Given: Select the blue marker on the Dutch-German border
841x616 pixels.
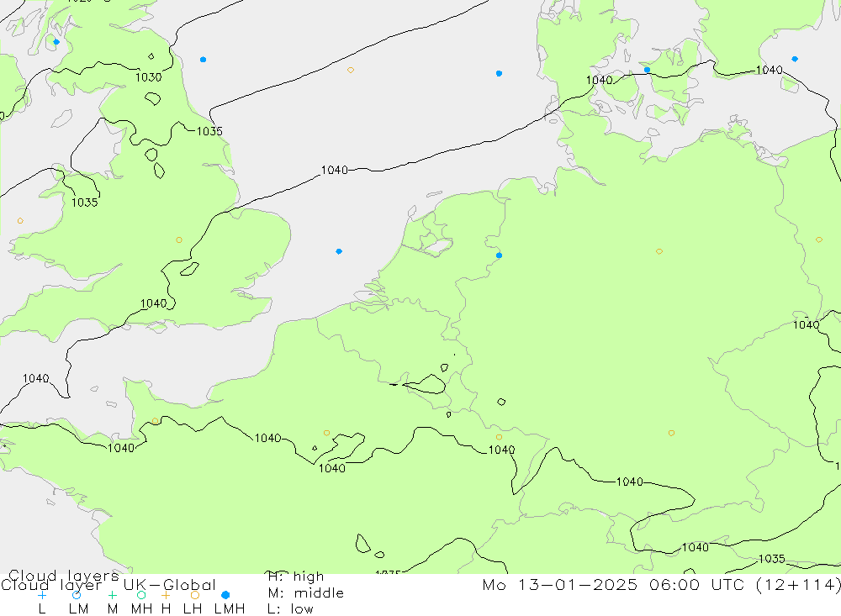Looking at the screenshot, I should tap(499, 255).
